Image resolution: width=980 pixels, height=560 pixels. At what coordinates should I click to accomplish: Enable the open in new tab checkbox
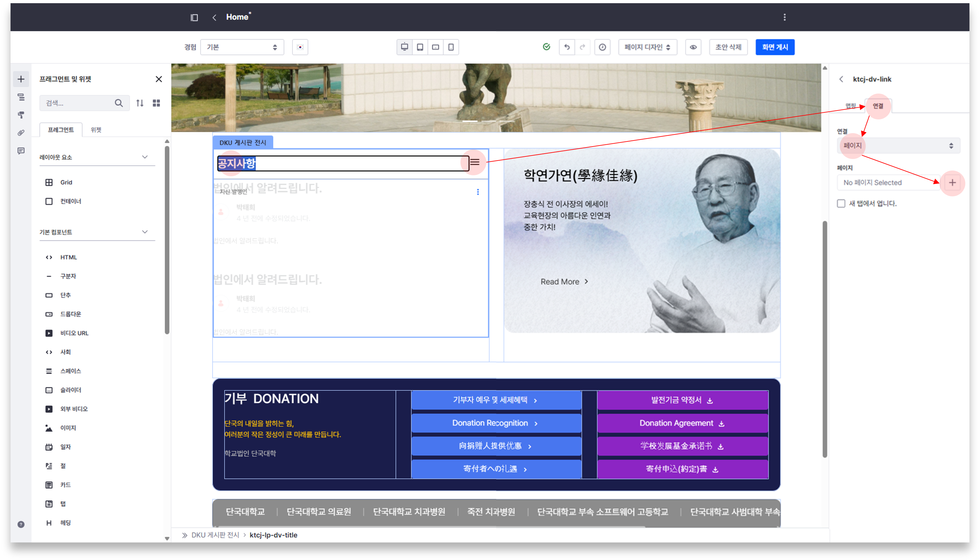point(841,203)
